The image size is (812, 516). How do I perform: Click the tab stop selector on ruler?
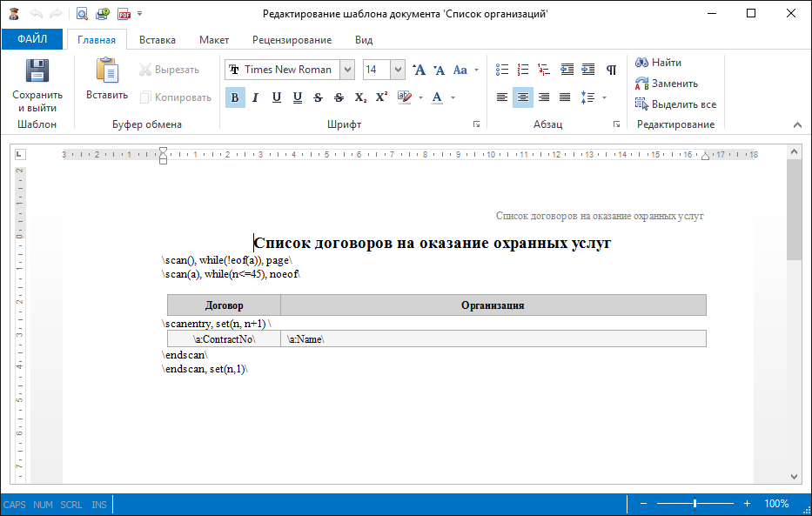20,154
